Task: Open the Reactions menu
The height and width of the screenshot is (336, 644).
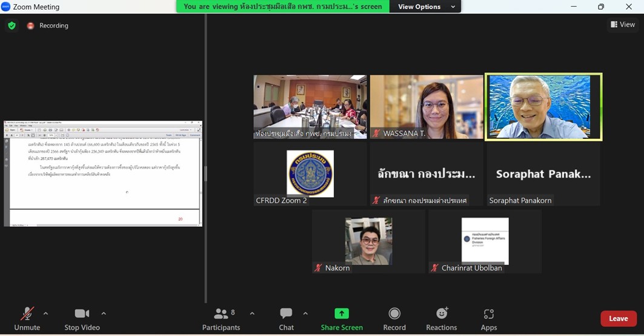Action: tap(441, 318)
